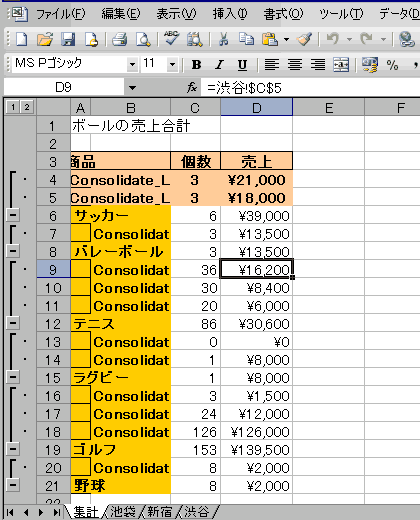The image size is (420, 520).
Task: Open the 書式(O) menu
Action: [x=283, y=14]
